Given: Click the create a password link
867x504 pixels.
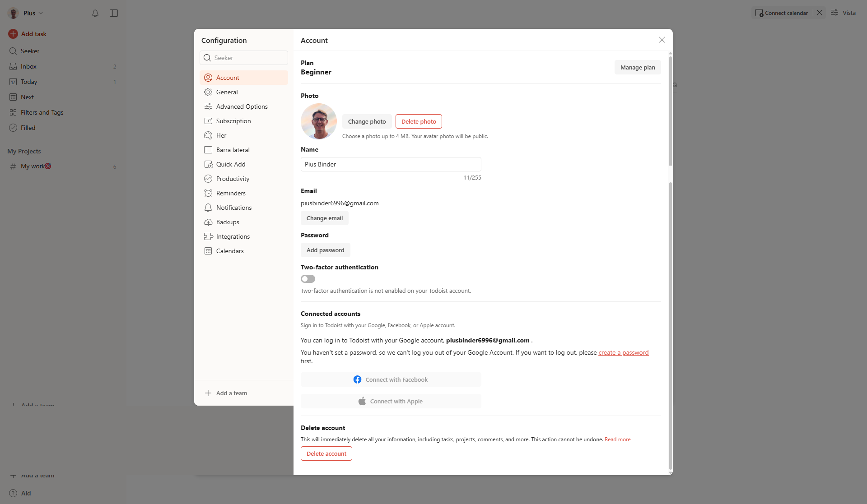Looking at the screenshot, I should pos(623,352).
